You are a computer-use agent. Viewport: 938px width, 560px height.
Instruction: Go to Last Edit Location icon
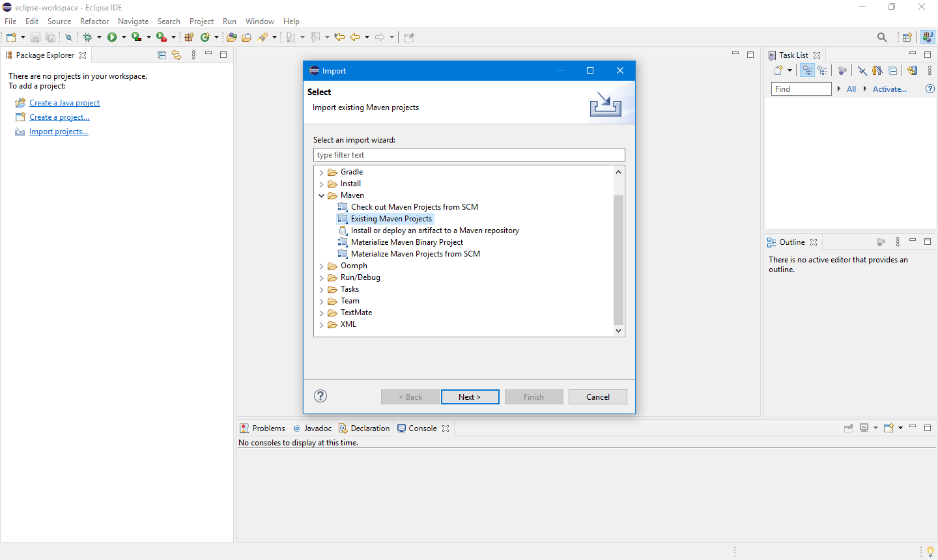pyautogui.click(x=339, y=37)
